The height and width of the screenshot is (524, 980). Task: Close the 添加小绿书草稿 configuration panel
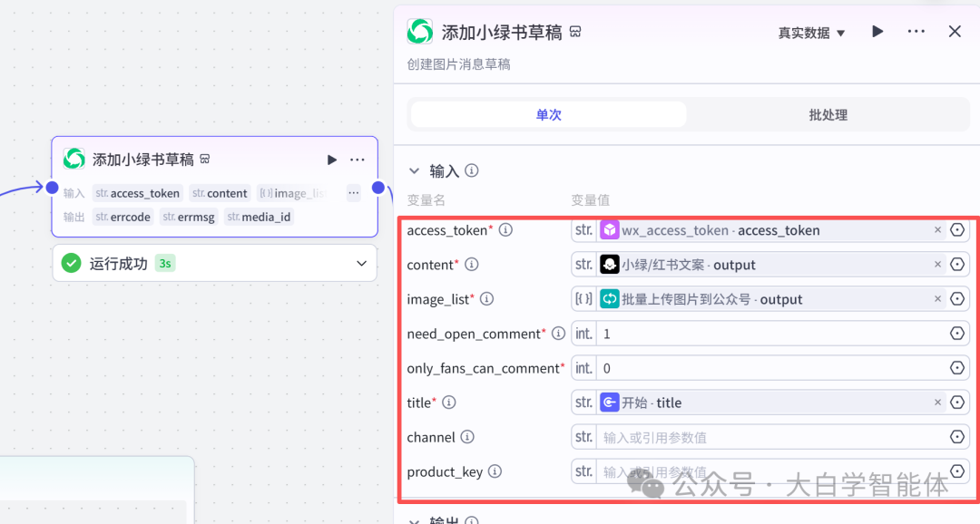point(955,31)
